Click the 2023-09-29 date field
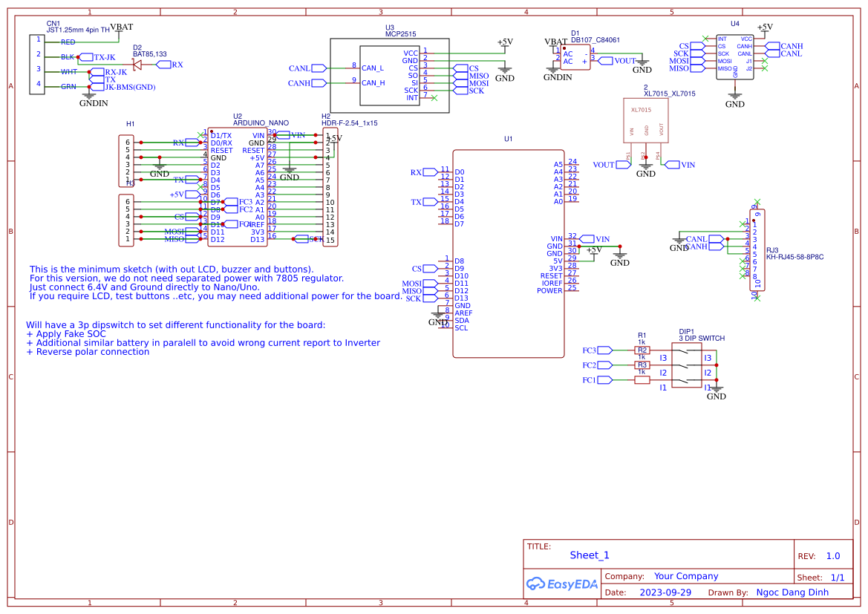868x614 pixels. pyautogui.click(x=666, y=592)
